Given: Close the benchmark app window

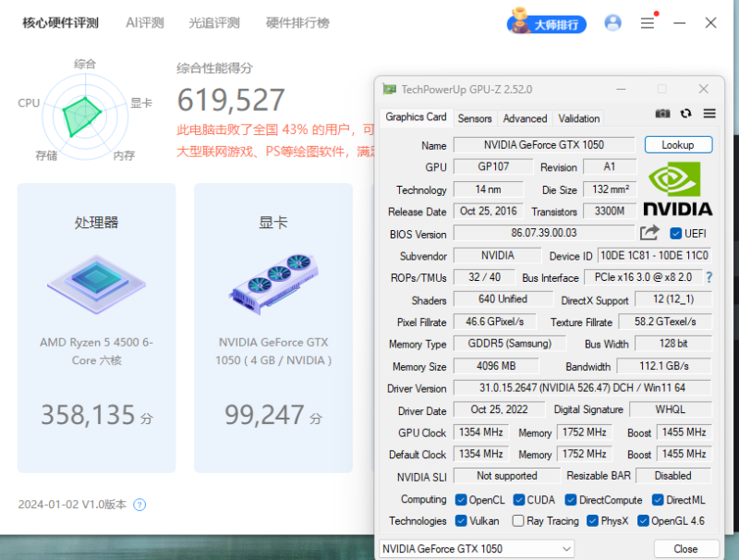Looking at the screenshot, I should [x=710, y=22].
